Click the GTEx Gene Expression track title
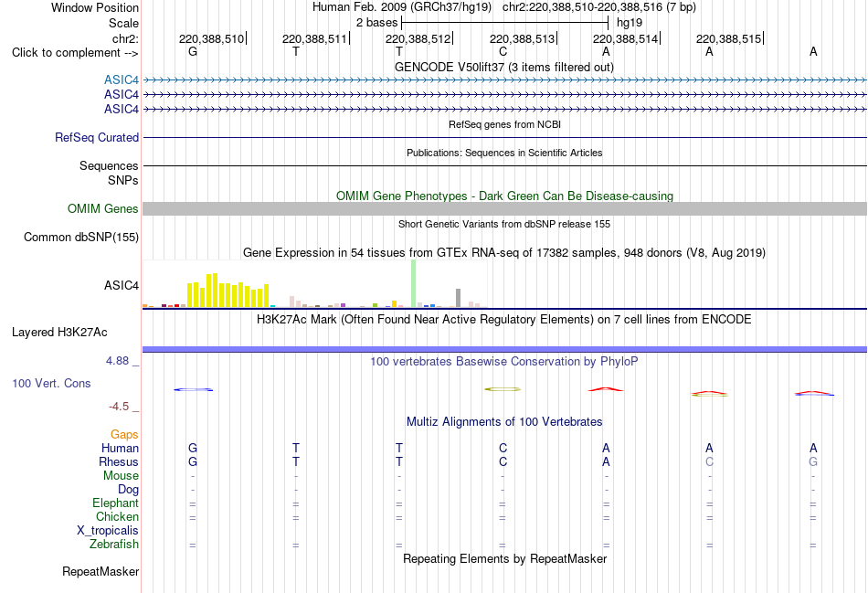The width and height of the screenshot is (868, 593). (504, 252)
